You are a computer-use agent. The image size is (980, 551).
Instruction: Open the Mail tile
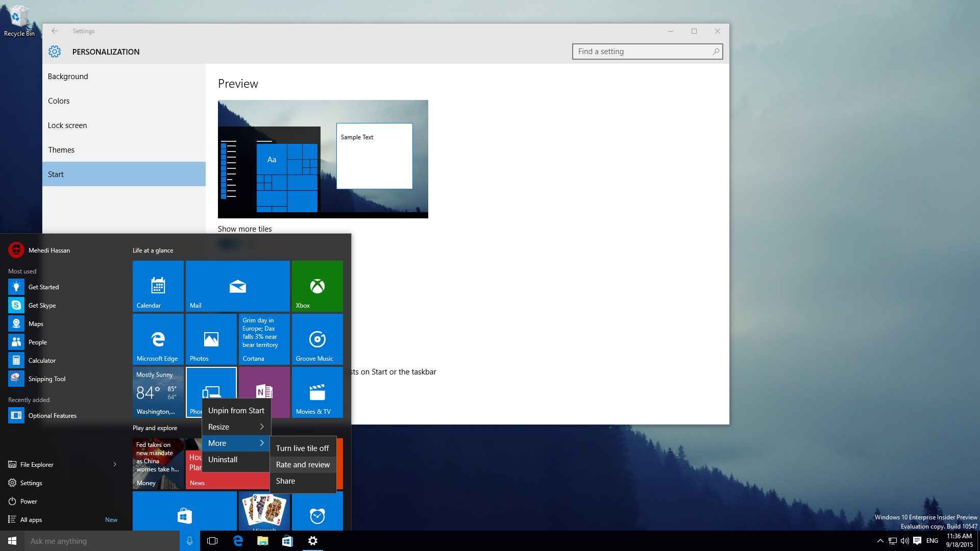pos(238,286)
